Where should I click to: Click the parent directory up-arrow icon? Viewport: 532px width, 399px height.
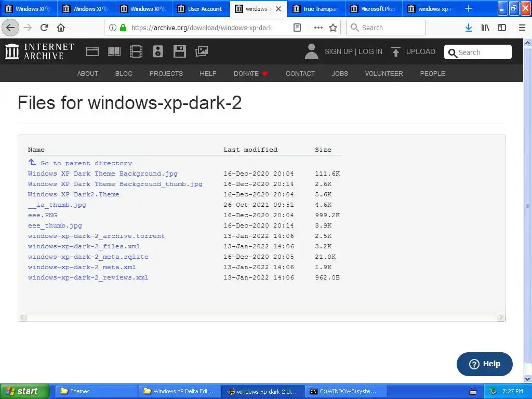coord(32,162)
